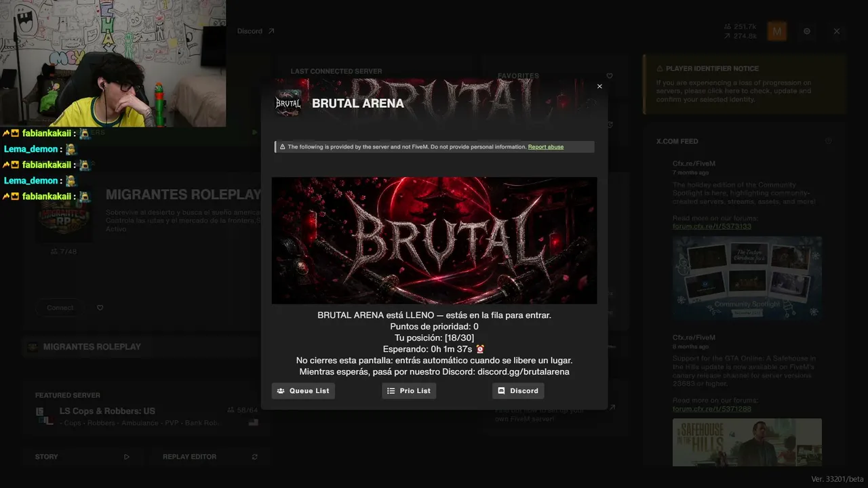Click the MIGRANTES ROLEPLAY heading in the last connected card
The height and width of the screenshot is (488, 868).
(184, 195)
